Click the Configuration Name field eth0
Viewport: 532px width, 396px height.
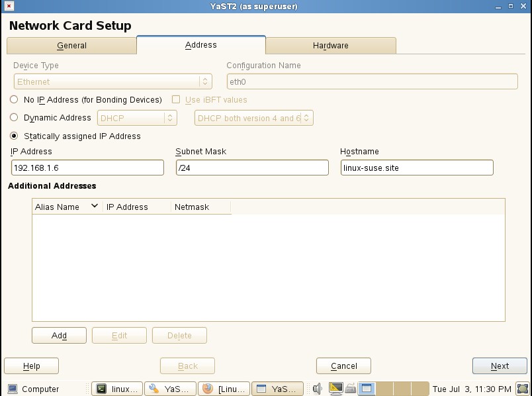(x=372, y=81)
